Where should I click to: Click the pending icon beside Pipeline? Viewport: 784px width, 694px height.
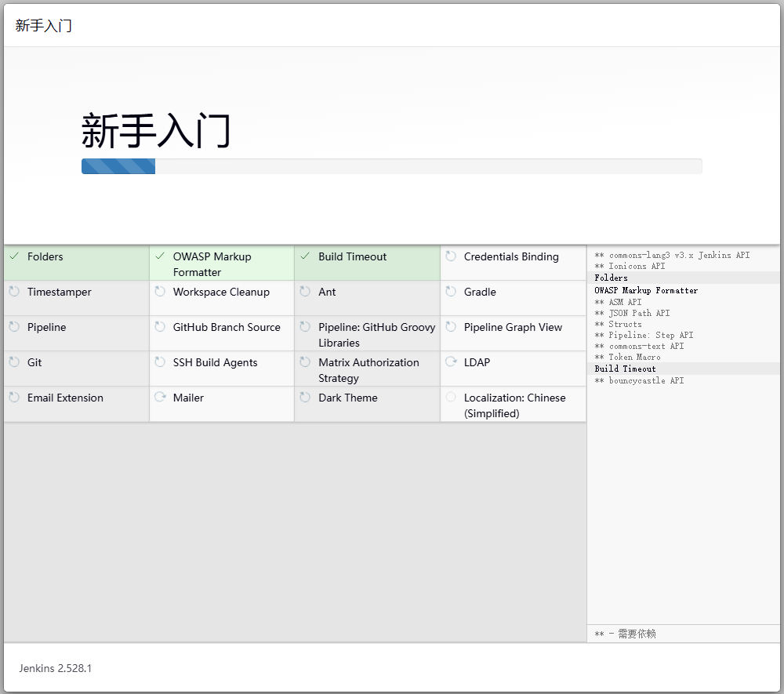coord(14,326)
